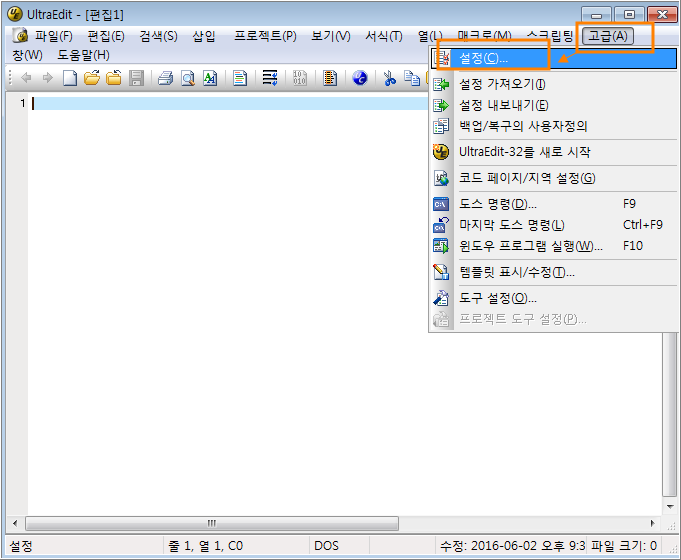This screenshot has height=560, width=681.
Task: Open the 프로젝트(P) menu
Action: pos(265,36)
